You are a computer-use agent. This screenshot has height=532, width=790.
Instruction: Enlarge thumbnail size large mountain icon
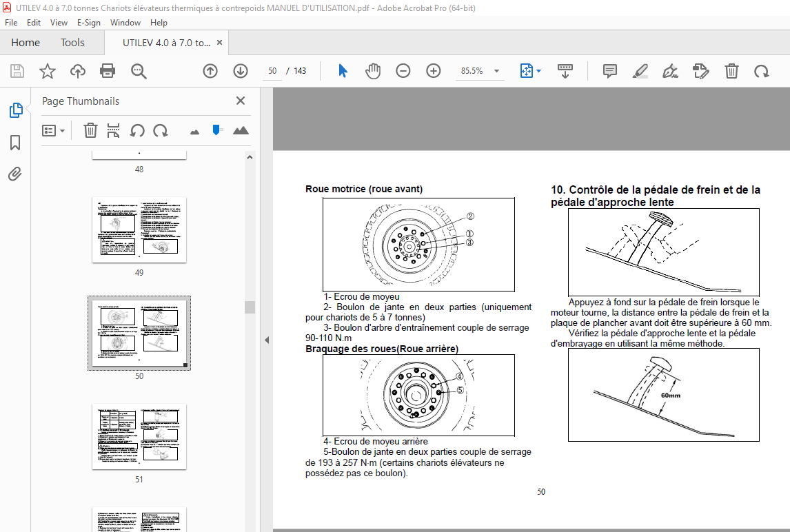241,130
